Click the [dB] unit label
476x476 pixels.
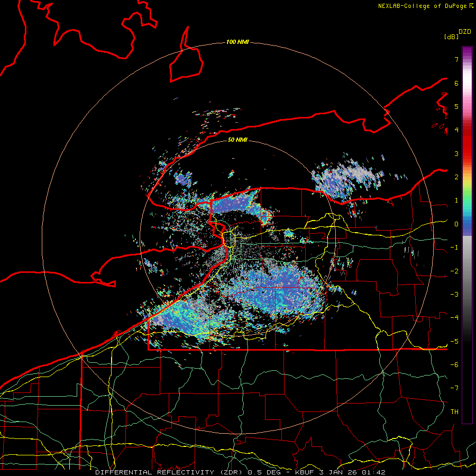point(452,36)
